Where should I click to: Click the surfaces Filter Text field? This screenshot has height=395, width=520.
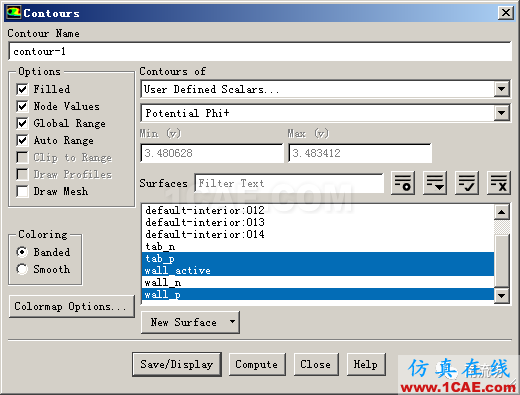pos(289,183)
